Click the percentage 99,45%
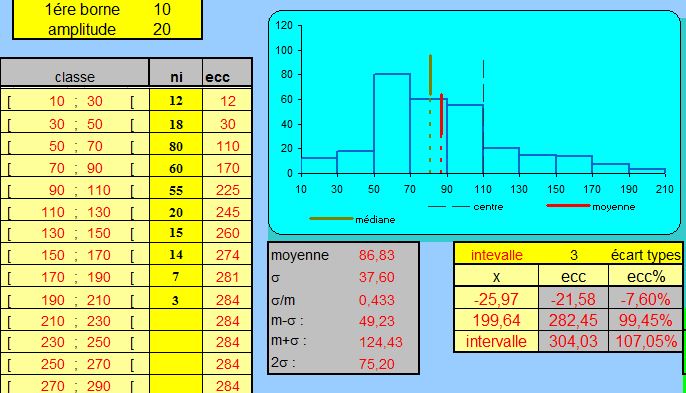The height and width of the screenshot is (393, 686). pyautogui.click(x=645, y=320)
